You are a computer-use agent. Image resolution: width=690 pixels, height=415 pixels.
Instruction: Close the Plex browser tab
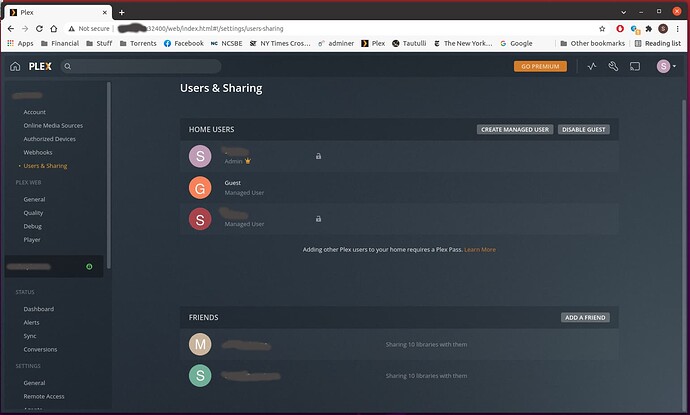click(105, 12)
